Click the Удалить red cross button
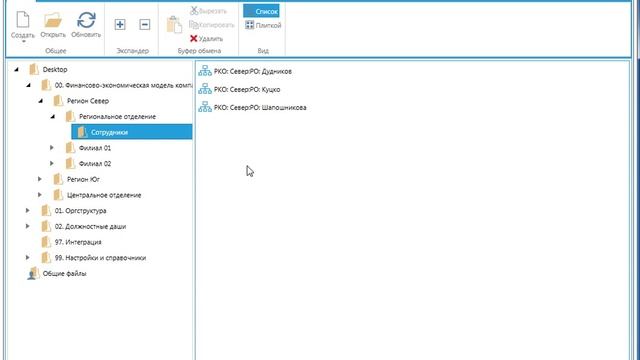 click(x=207, y=39)
